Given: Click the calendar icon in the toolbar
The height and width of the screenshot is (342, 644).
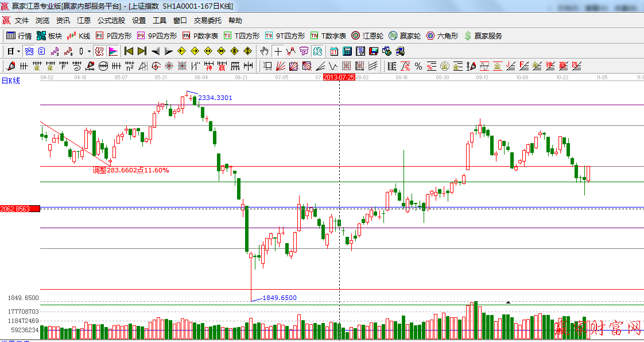Looking at the screenshot, I should click(333, 51).
